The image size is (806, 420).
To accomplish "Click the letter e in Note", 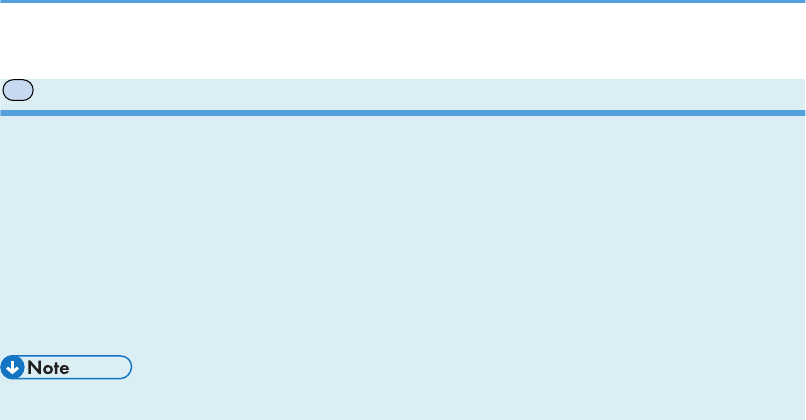I will 65,370.
